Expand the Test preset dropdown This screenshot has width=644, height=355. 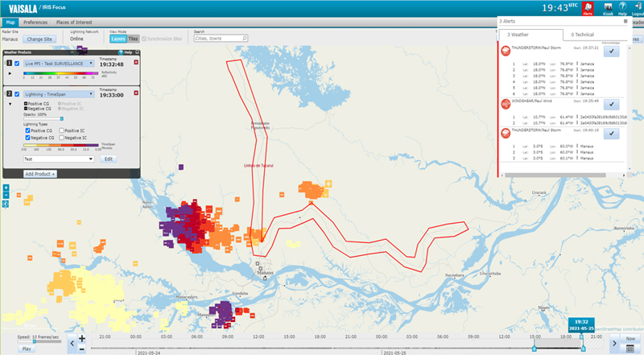[59, 159]
